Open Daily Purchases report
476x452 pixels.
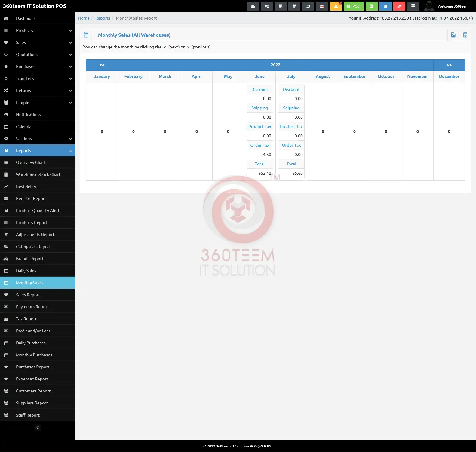click(x=38, y=343)
